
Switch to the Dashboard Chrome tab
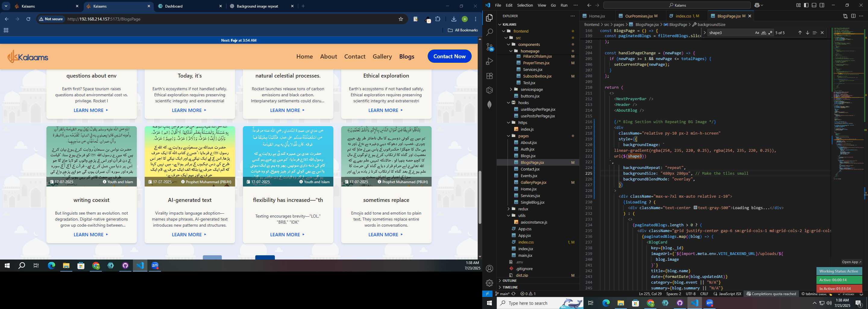pyautogui.click(x=191, y=6)
